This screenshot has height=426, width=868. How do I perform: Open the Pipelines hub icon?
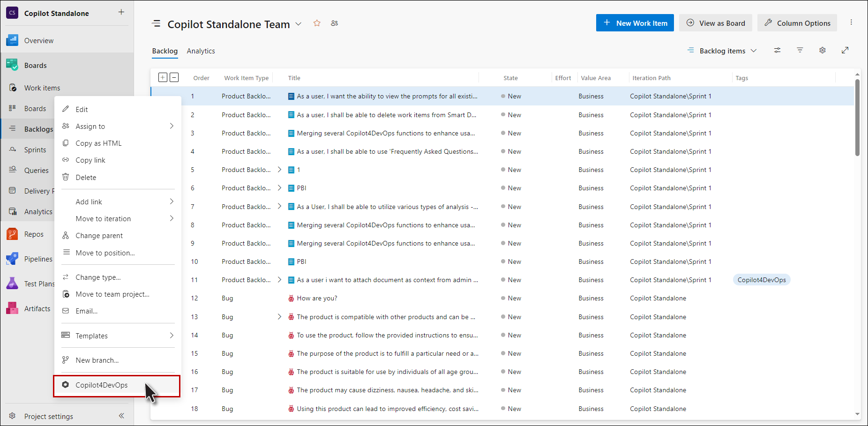pos(12,259)
